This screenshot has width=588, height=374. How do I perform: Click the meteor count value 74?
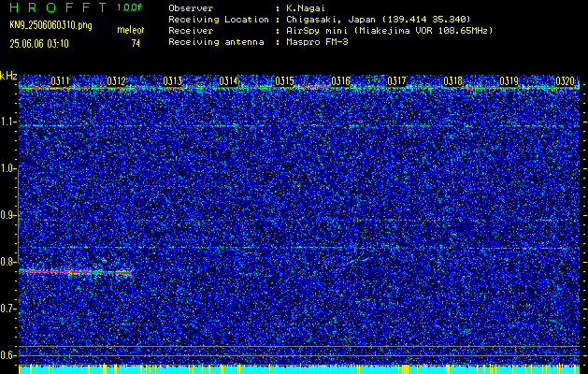(136, 44)
